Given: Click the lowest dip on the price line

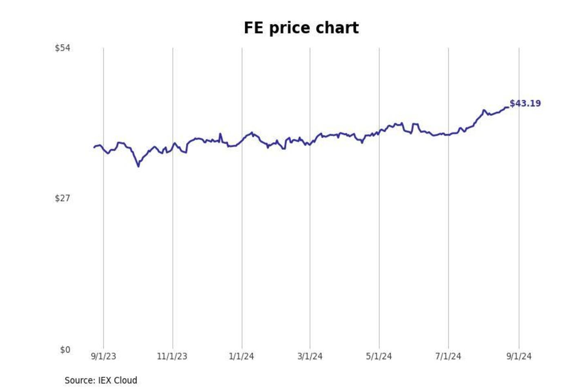Looking at the screenshot, I should (138, 166).
